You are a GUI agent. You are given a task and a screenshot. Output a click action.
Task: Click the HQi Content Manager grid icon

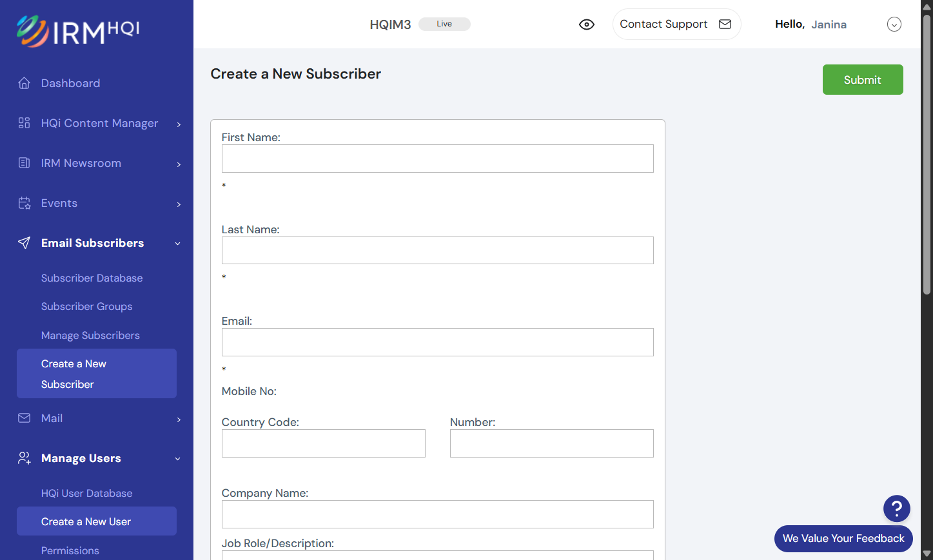(x=25, y=123)
